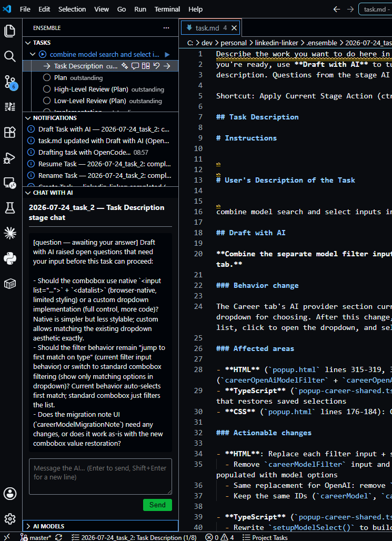Collapse the combine model search task tree node
This screenshot has height=541, width=392.
pos(33,55)
